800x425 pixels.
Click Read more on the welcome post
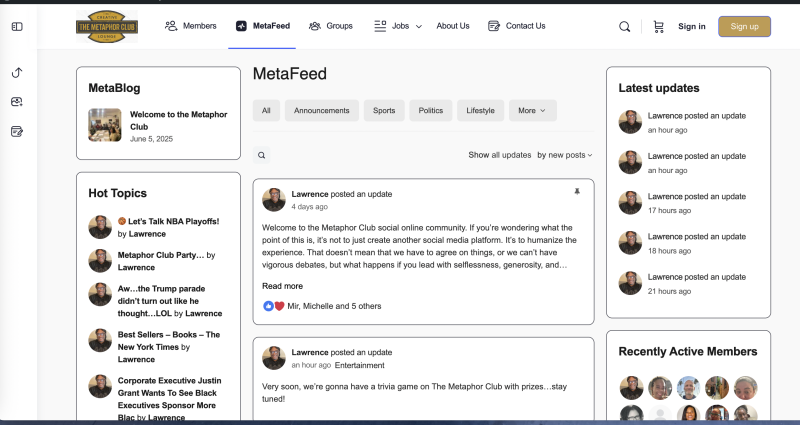[282, 286]
